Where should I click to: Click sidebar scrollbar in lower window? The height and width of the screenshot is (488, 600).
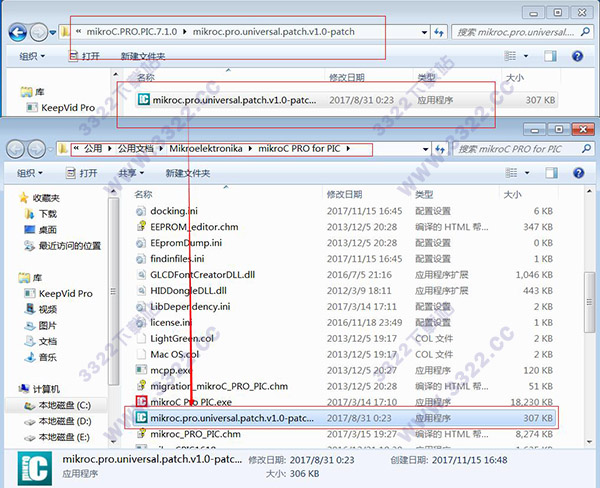tap(113, 292)
